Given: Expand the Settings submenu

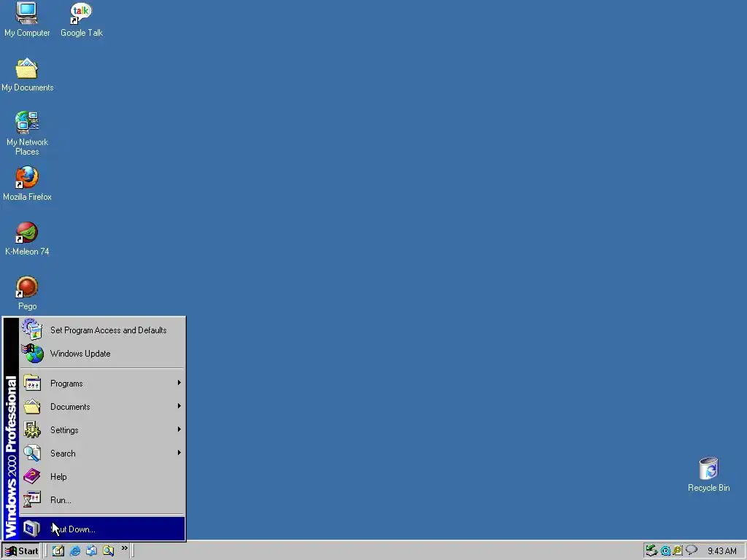Looking at the screenshot, I should coord(102,430).
